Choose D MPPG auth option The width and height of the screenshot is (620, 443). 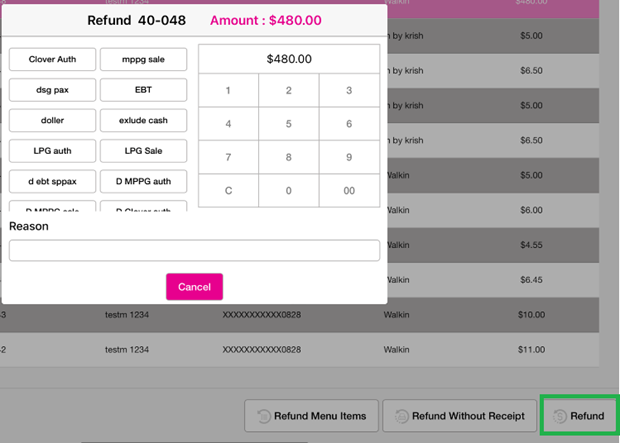point(144,182)
